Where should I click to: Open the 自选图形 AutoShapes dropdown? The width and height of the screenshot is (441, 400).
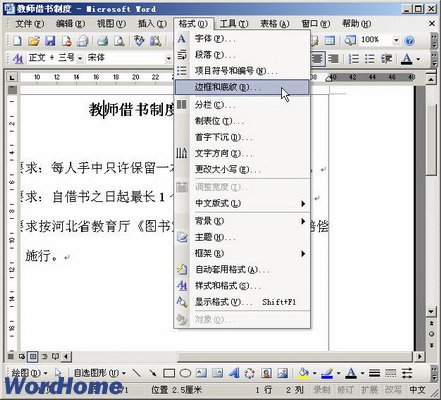pos(99,373)
